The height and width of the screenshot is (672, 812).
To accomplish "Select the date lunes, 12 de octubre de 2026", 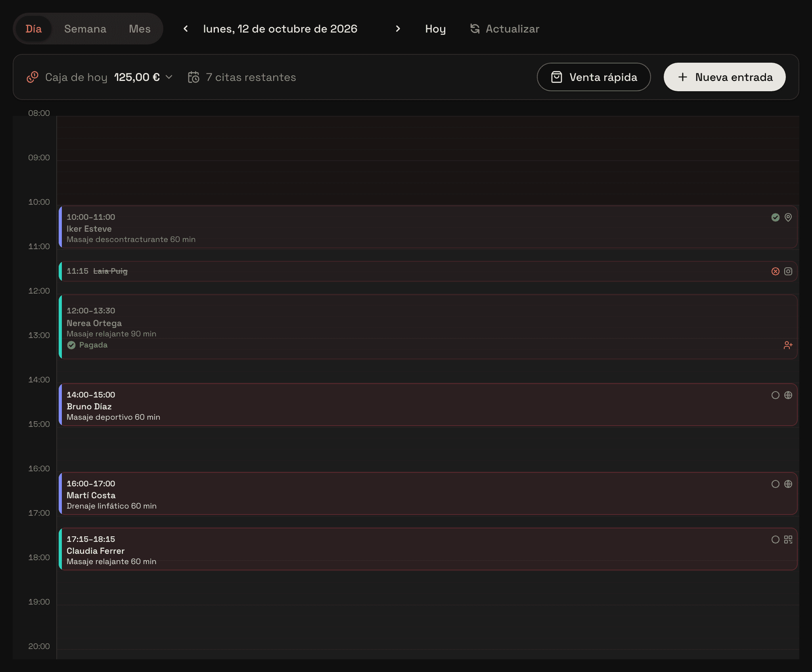I will [280, 29].
